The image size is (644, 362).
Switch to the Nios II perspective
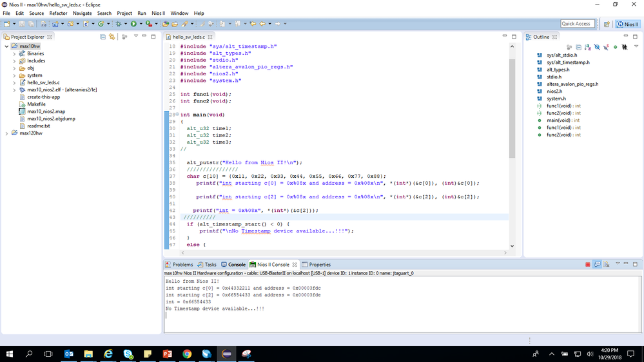[627, 24]
